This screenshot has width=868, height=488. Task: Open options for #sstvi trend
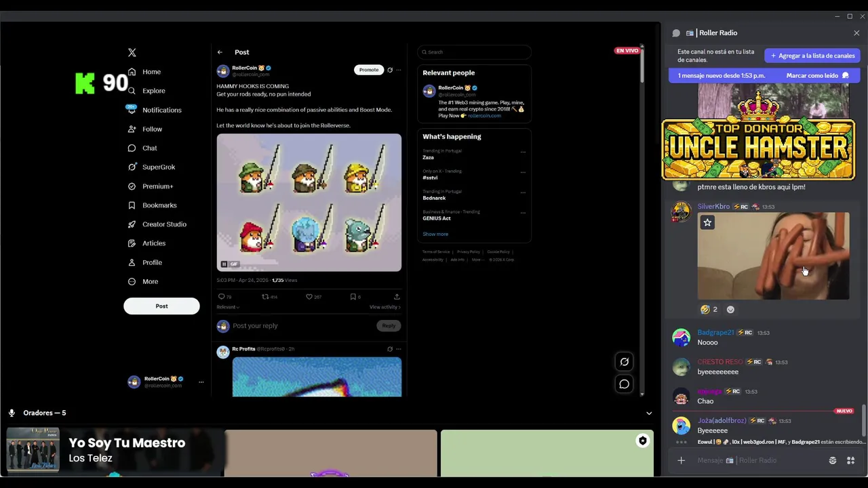pos(523,172)
